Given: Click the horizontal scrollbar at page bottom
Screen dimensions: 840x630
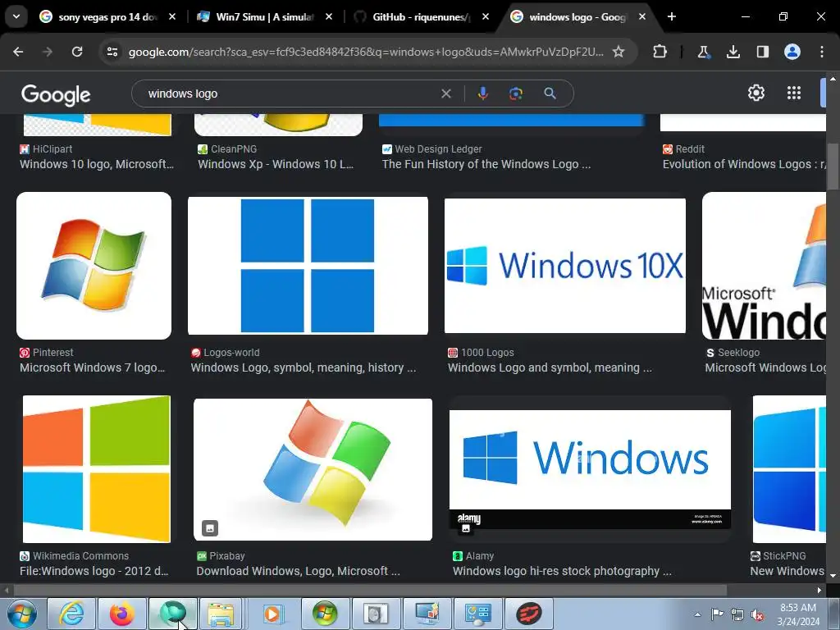Looking at the screenshot, I should (370, 591).
